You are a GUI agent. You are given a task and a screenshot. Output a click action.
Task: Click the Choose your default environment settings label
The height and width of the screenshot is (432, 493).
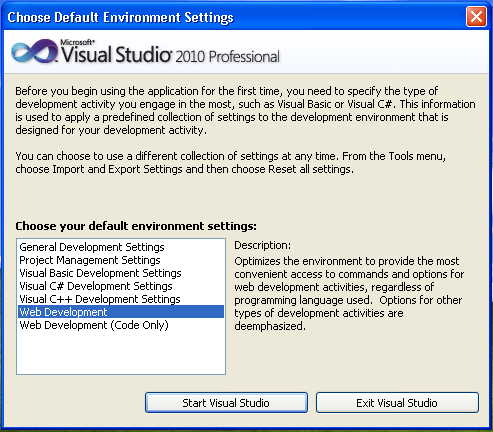click(136, 226)
